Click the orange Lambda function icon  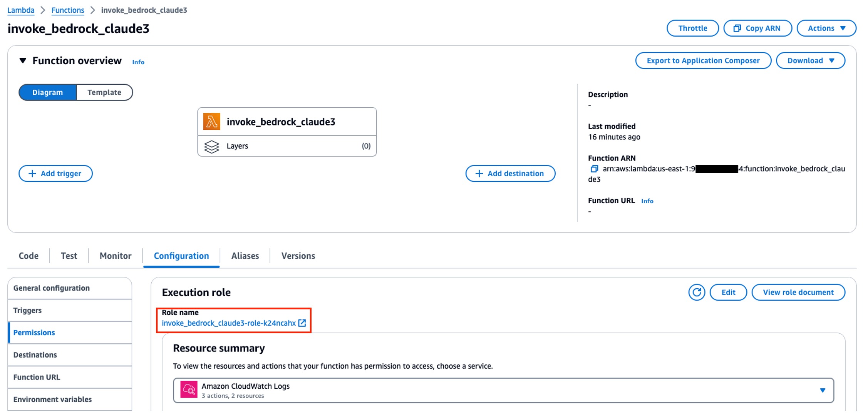pyautogui.click(x=211, y=122)
